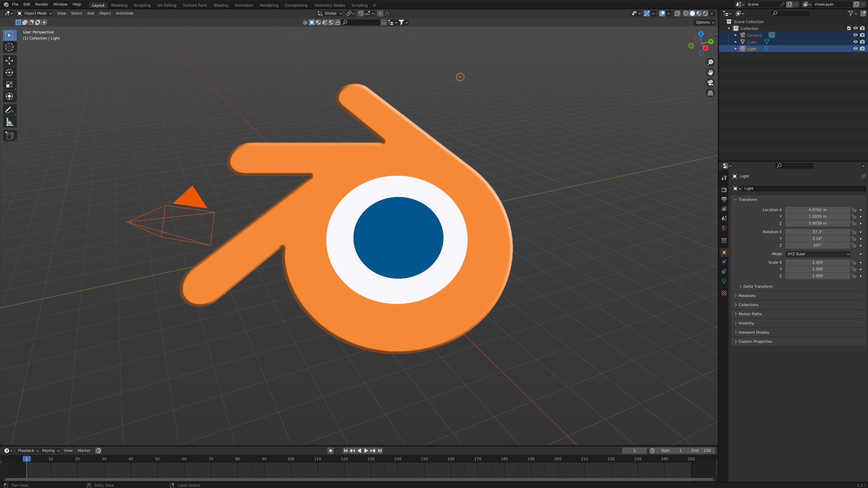Viewport: 868px width, 488px height.
Task: Switch perspective/orthographic with grid icon
Action: (x=710, y=93)
